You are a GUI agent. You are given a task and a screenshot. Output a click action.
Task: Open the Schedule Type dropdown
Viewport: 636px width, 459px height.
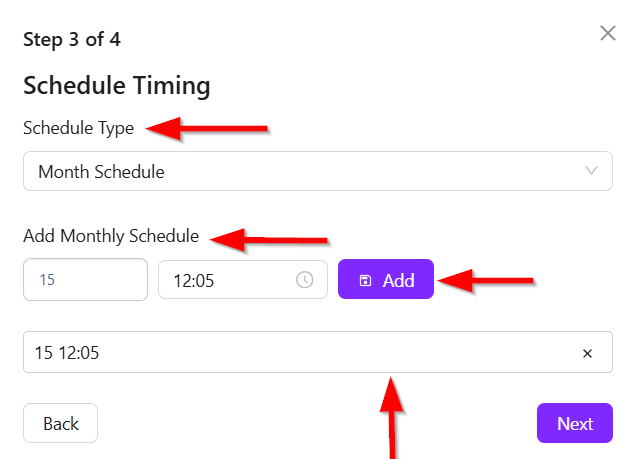(317, 171)
